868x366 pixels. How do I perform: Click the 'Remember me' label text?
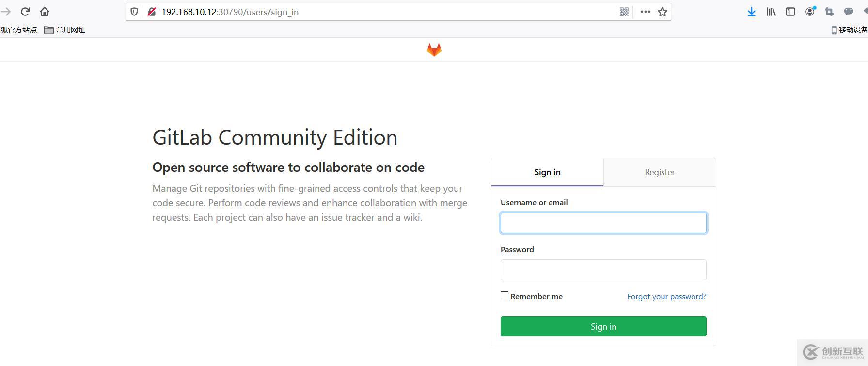point(537,296)
